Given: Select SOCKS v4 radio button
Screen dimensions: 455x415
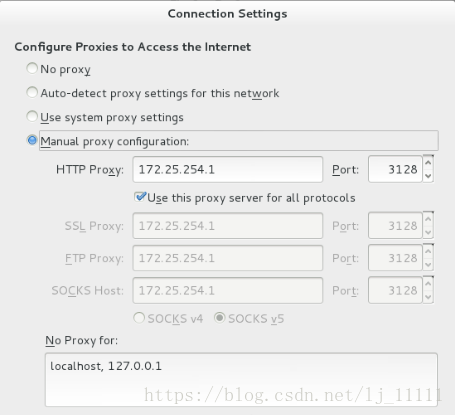Looking at the screenshot, I should pos(139,318).
